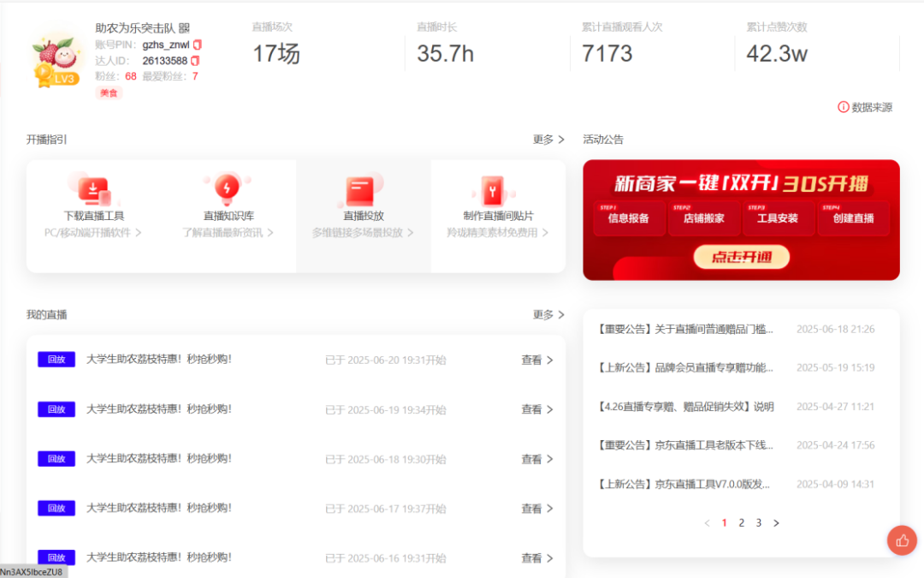Open the 直播知识库 lightning icon
The image size is (924, 578).
pos(228,188)
